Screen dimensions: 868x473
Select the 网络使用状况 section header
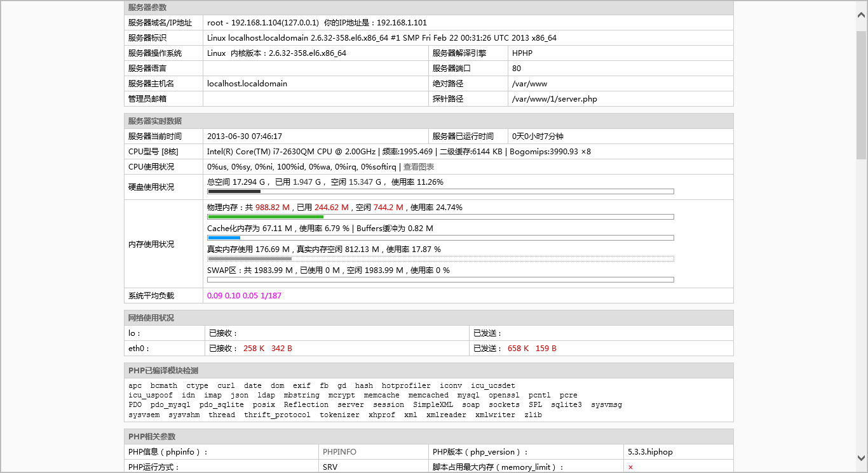[151, 318]
